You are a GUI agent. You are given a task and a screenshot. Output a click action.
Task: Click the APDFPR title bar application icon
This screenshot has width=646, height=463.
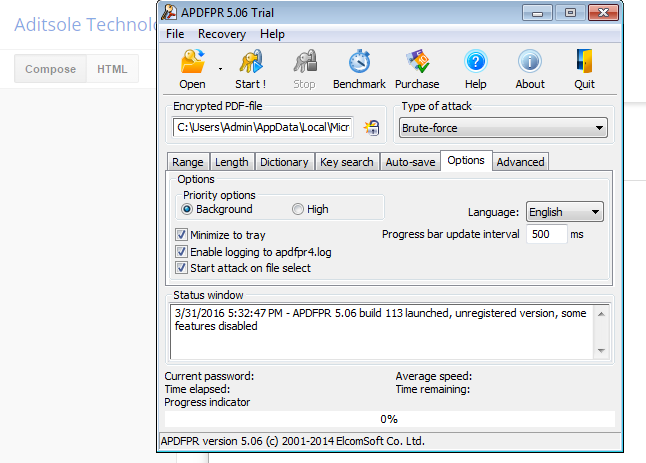[169, 12]
